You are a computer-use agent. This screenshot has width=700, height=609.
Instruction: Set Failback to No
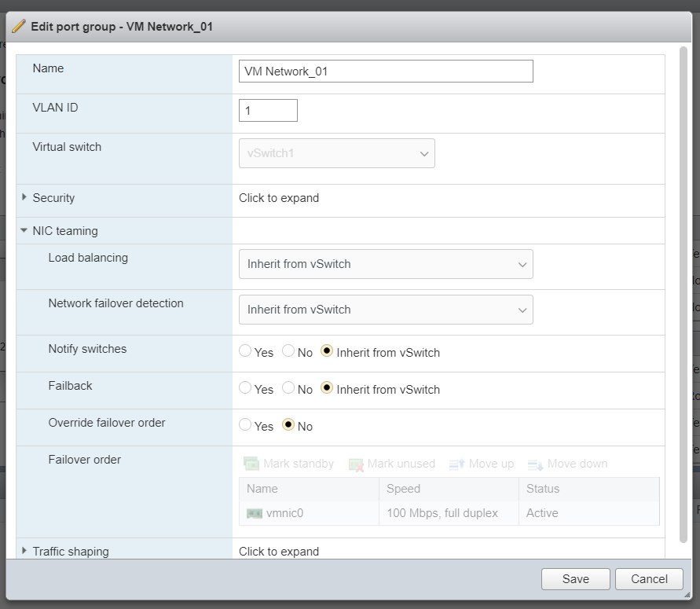288,388
